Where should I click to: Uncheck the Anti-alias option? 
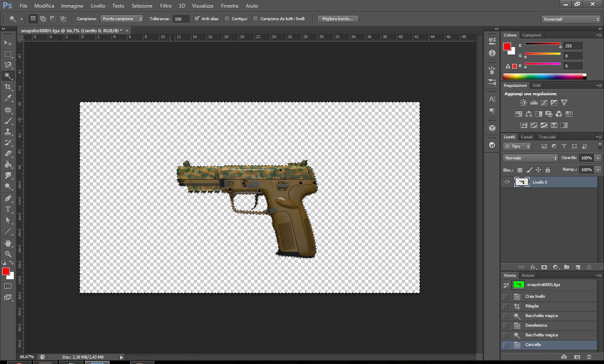click(197, 18)
